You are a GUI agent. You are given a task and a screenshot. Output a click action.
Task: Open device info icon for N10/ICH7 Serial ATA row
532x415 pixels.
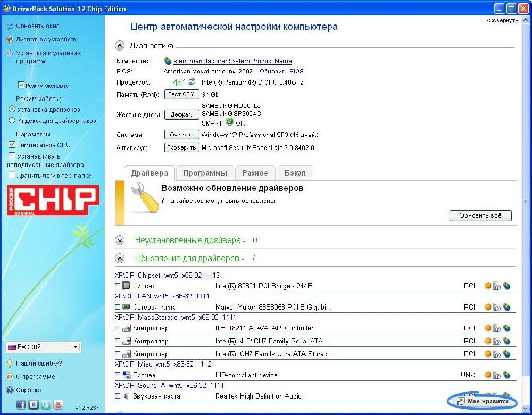point(497,341)
